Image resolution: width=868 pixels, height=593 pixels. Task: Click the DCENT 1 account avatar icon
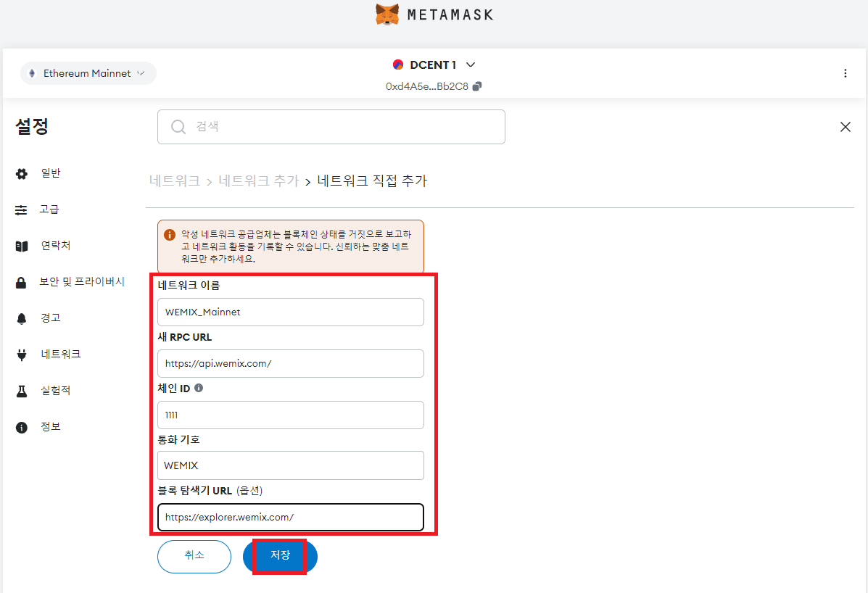point(397,65)
